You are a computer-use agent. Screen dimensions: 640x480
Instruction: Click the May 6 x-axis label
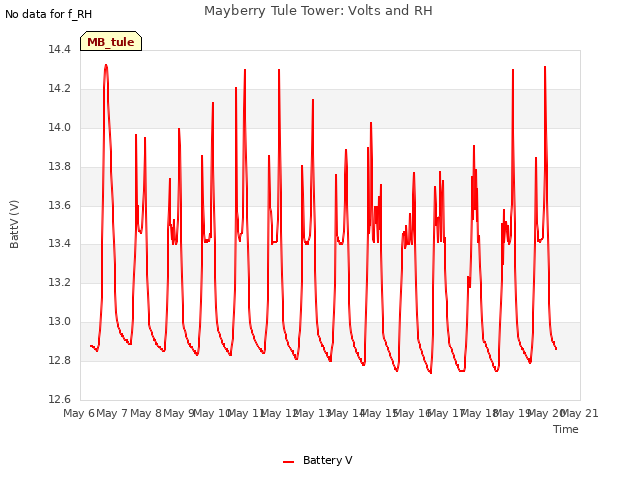[79, 413]
